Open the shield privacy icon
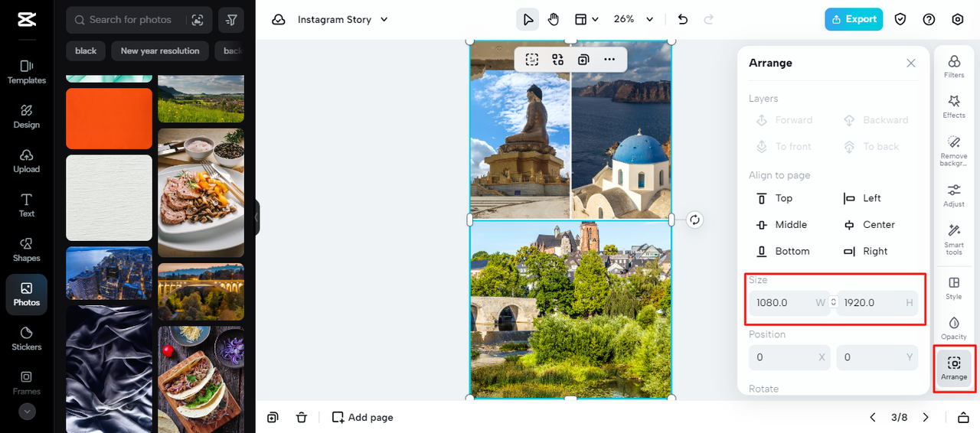 pyautogui.click(x=900, y=20)
